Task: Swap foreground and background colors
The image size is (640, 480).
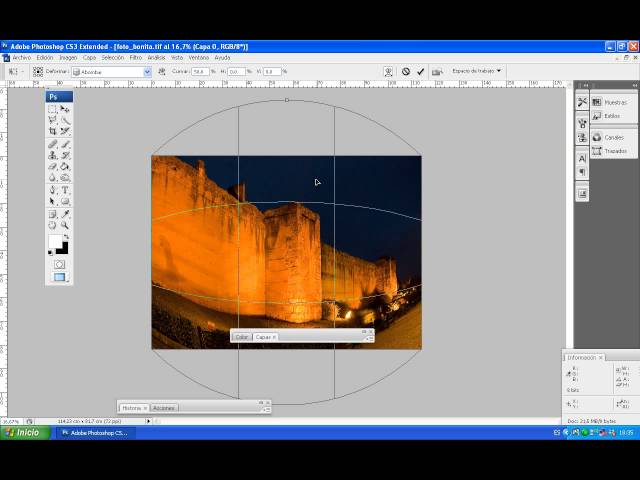Action: pyautogui.click(x=66, y=236)
